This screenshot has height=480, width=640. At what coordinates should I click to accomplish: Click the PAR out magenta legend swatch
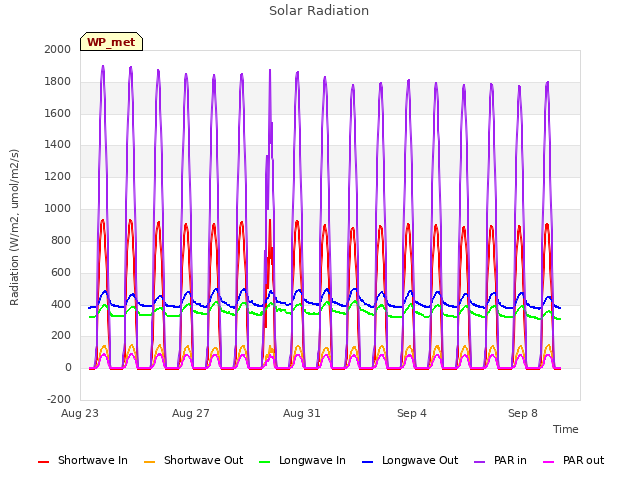click(549, 462)
